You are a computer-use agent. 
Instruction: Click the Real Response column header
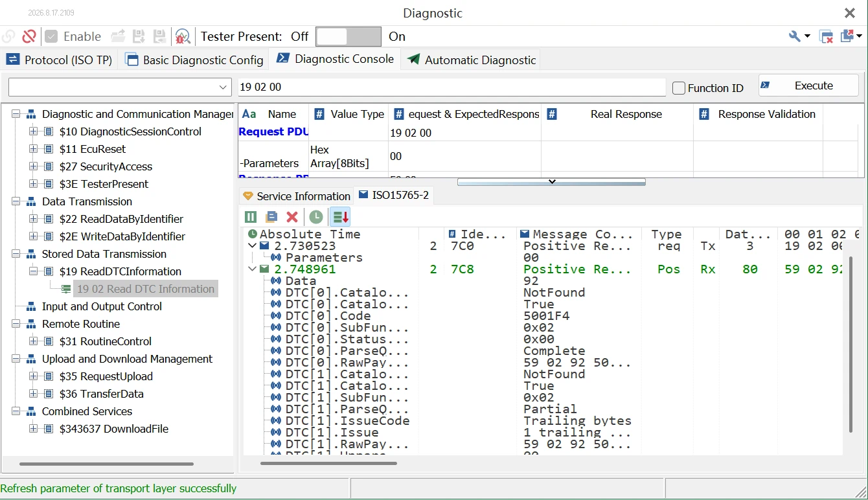tap(617, 114)
